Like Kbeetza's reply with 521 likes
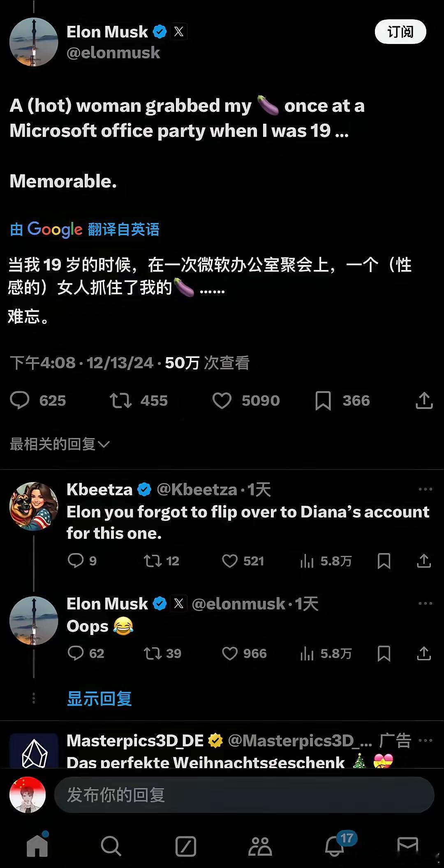The height and width of the screenshot is (868, 444). pyautogui.click(x=230, y=561)
